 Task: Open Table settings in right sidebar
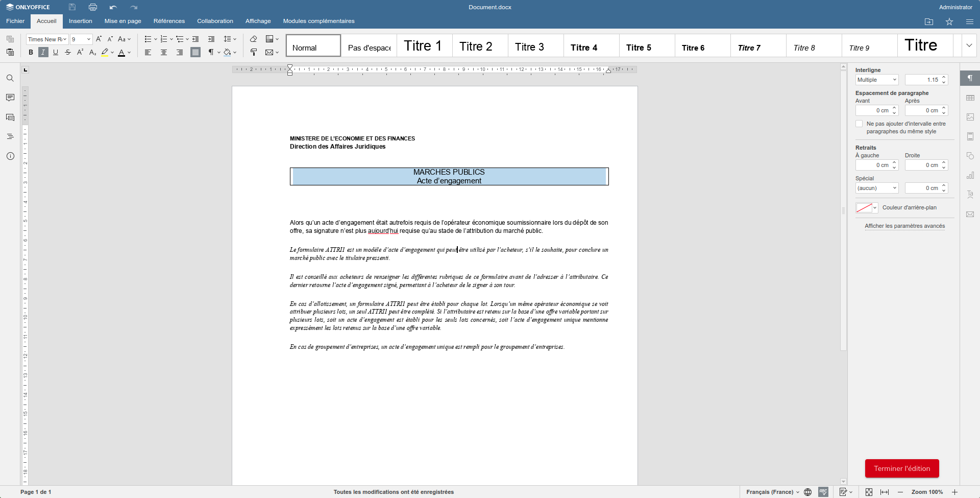(x=970, y=98)
